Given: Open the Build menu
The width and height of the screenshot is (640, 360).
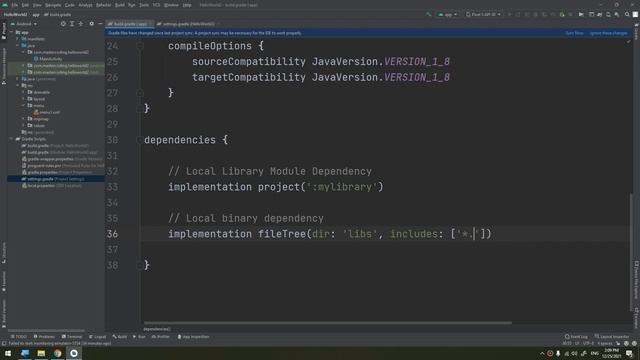Looking at the screenshot, I should (120, 5).
